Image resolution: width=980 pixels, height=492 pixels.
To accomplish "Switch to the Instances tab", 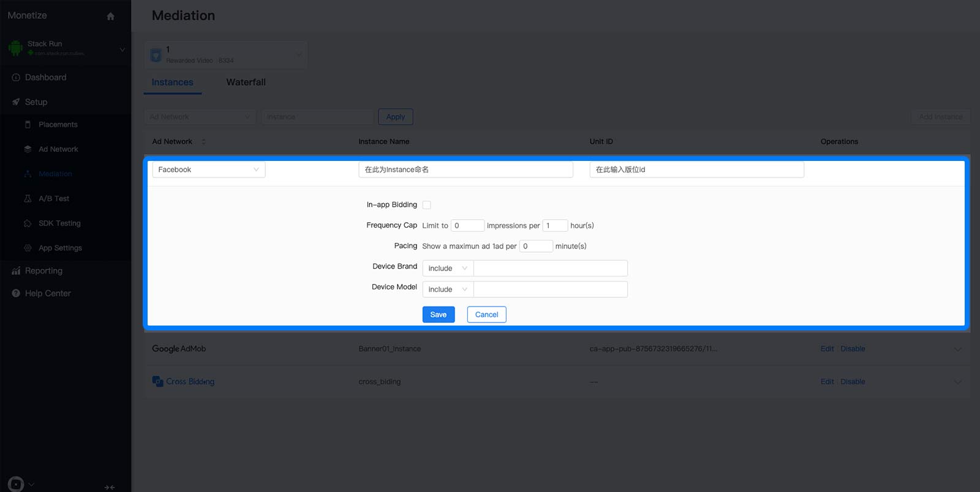I will (x=172, y=82).
